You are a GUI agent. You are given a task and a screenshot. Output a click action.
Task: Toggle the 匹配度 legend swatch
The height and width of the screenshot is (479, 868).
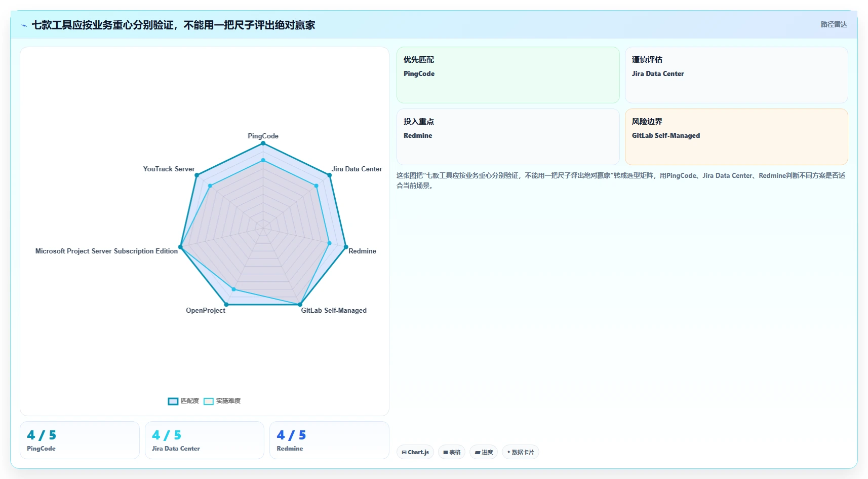pyautogui.click(x=173, y=401)
